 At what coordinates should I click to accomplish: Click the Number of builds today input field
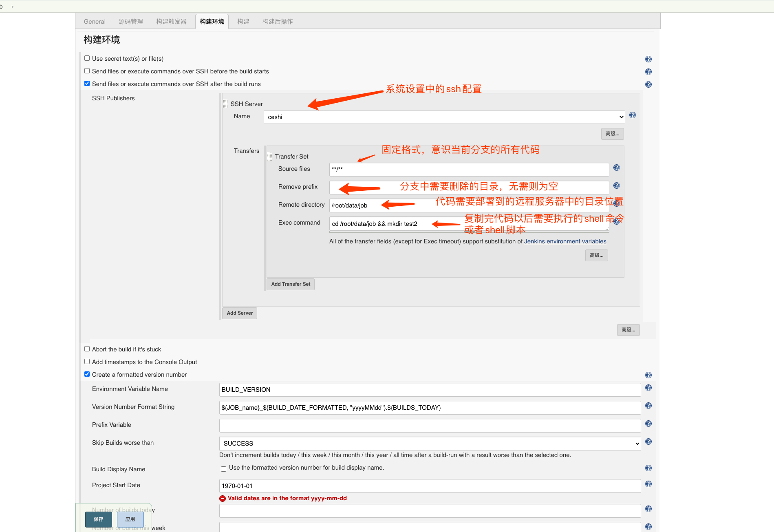[x=430, y=511]
